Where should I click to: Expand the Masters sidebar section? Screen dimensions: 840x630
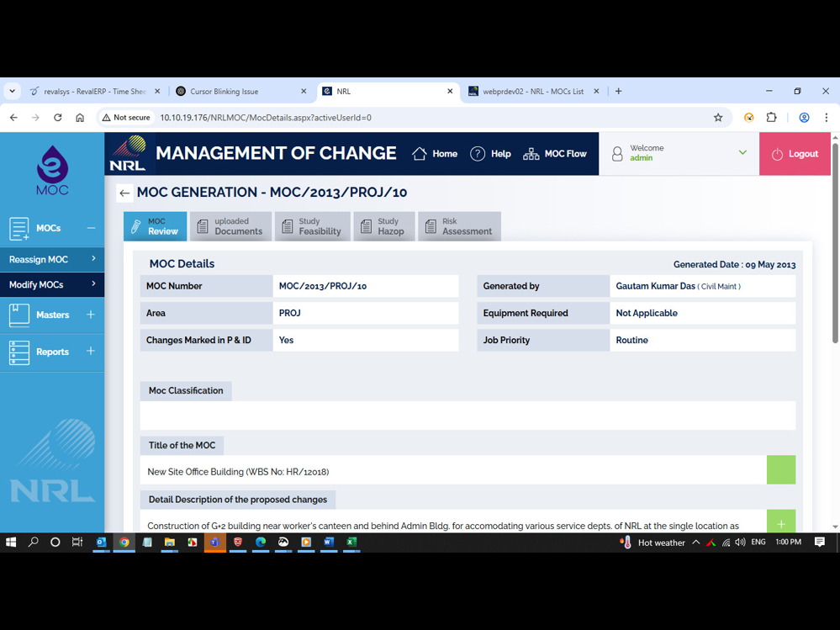coord(91,315)
